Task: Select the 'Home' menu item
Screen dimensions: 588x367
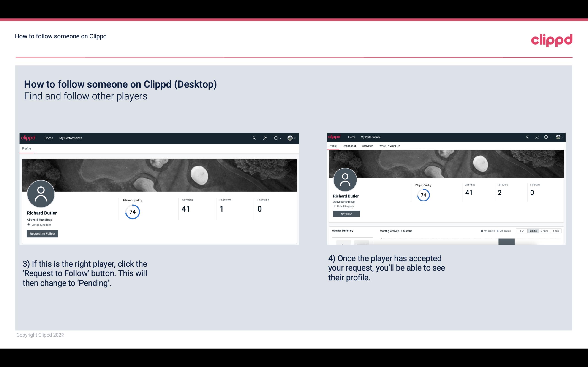Action: (x=49, y=138)
